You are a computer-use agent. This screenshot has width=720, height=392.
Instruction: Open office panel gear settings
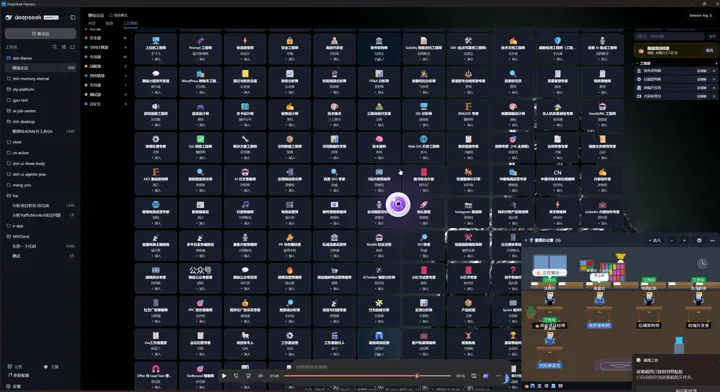pos(699,240)
